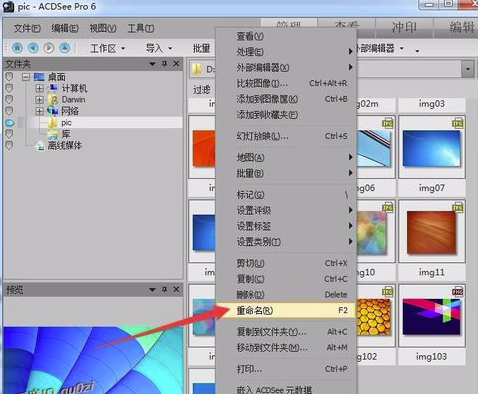Click the home navigation icon in toolbar
The height and width of the screenshot is (394, 478).
[18, 48]
